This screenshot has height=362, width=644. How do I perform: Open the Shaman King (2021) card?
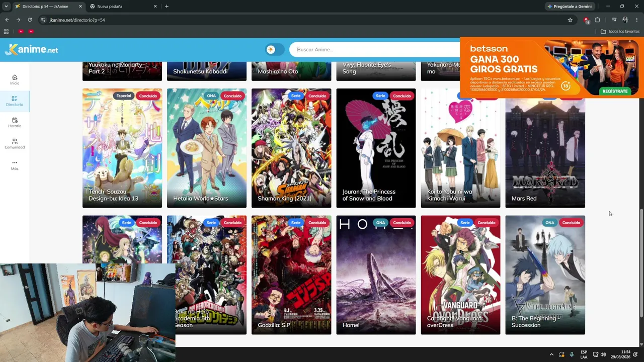click(x=291, y=148)
